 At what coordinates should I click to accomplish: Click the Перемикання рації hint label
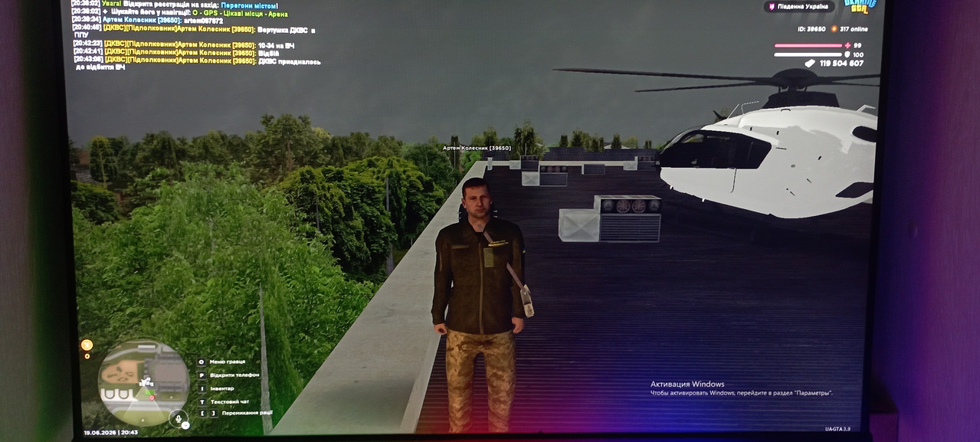pyautogui.click(x=247, y=414)
